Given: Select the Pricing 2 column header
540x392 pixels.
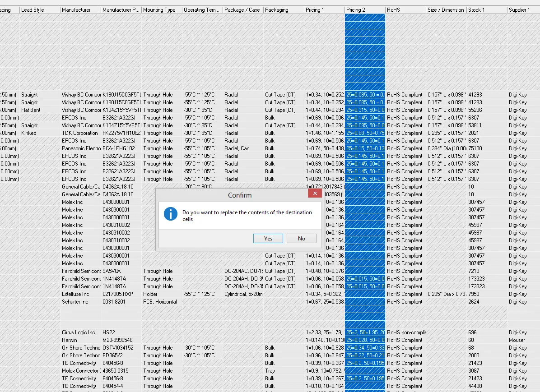Looking at the screenshot, I should point(365,10).
